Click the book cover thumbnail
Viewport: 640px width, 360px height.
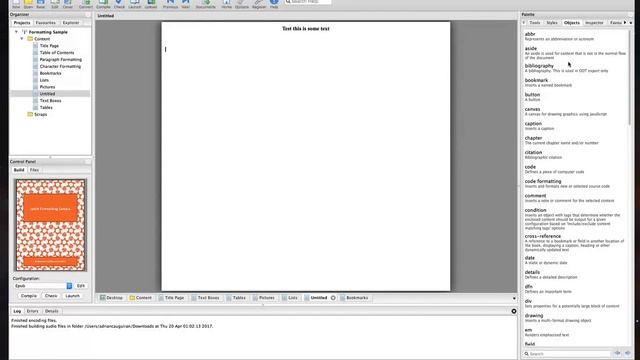point(51,225)
